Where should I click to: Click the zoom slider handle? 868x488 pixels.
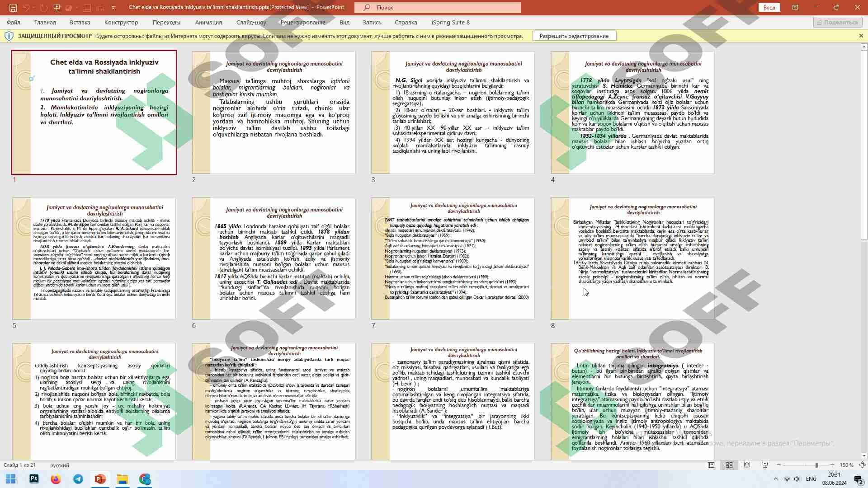point(816,465)
